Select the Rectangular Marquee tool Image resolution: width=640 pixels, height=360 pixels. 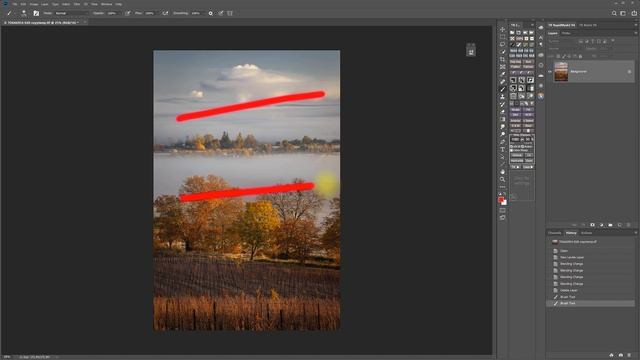pyautogui.click(x=502, y=37)
